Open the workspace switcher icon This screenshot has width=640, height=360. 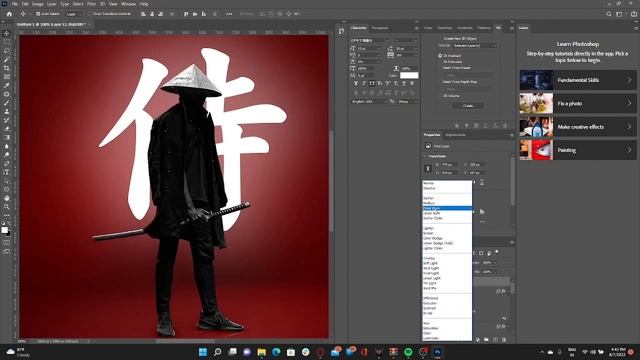[x=619, y=14]
